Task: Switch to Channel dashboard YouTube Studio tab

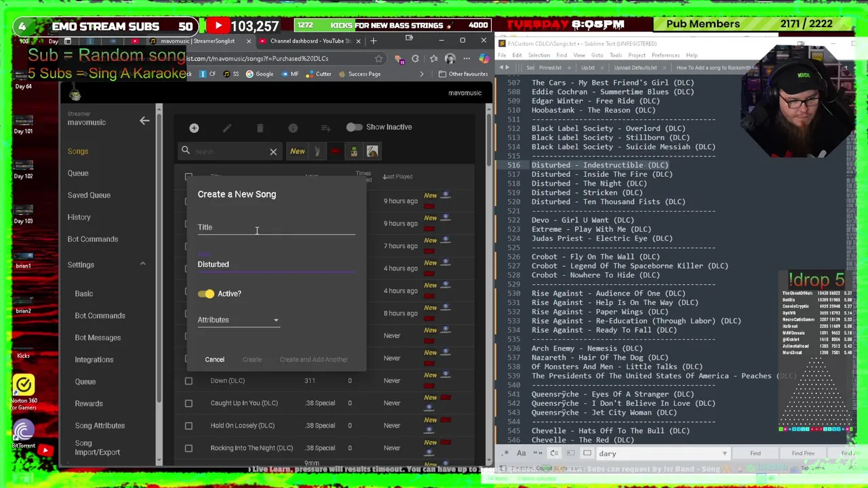Action: click(x=309, y=41)
